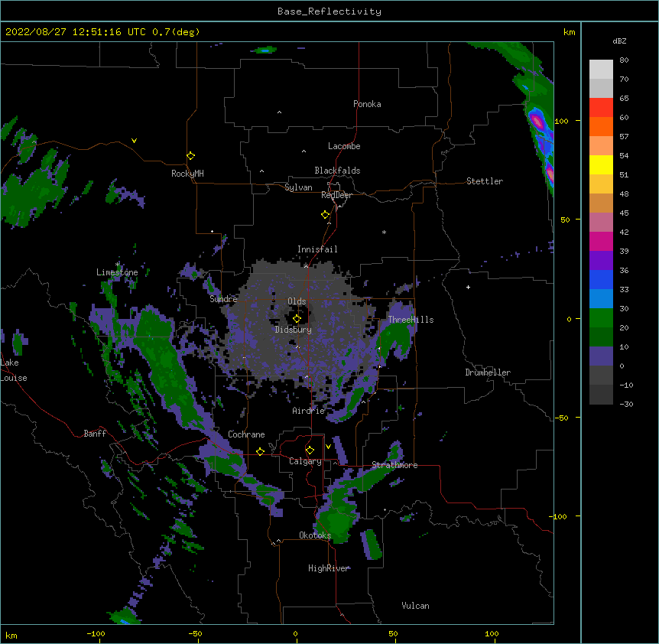Pick the orange 60 dBZ legend swatch

601,126
